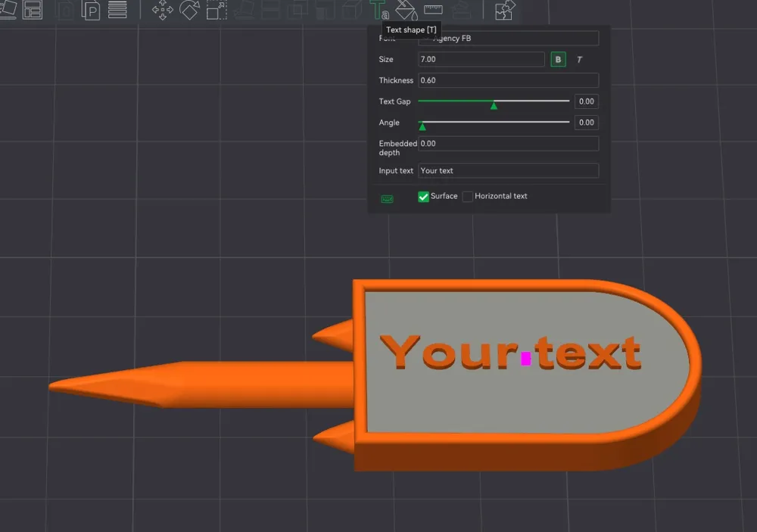The width and height of the screenshot is (757, 532).
Task: Click the variable layer height lines icon
Action: [117, 9]
